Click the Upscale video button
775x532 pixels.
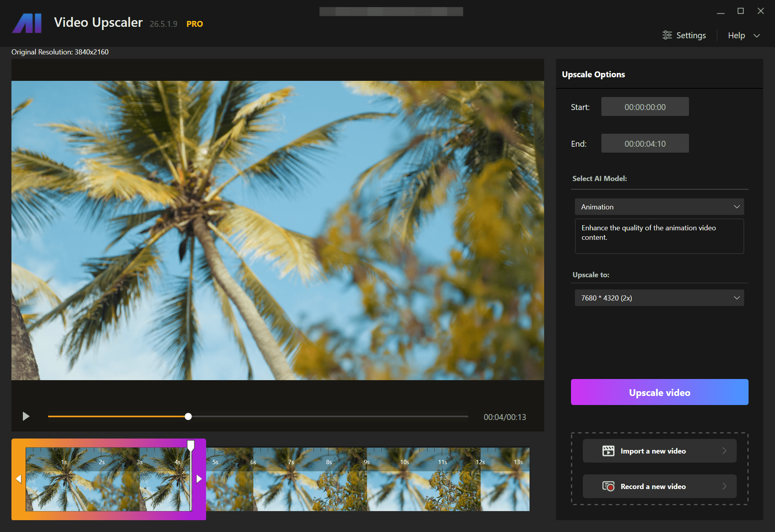[659, 392]
